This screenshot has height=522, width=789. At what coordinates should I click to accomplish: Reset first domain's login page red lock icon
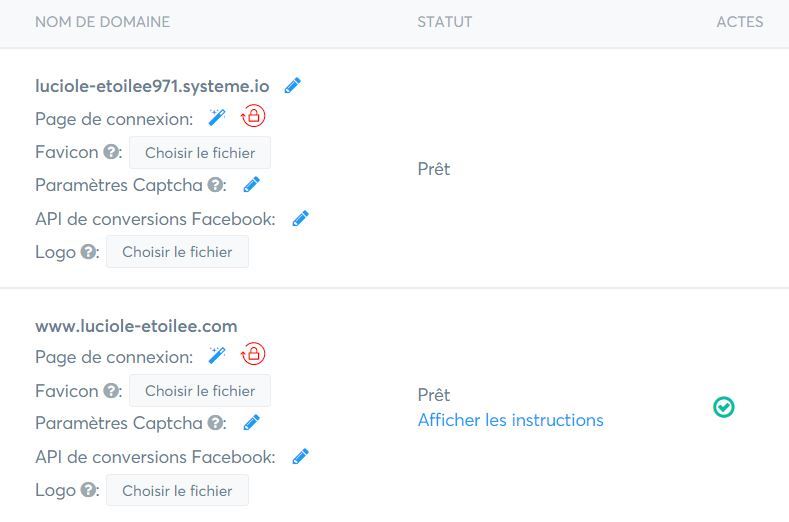tap(253, 116)
